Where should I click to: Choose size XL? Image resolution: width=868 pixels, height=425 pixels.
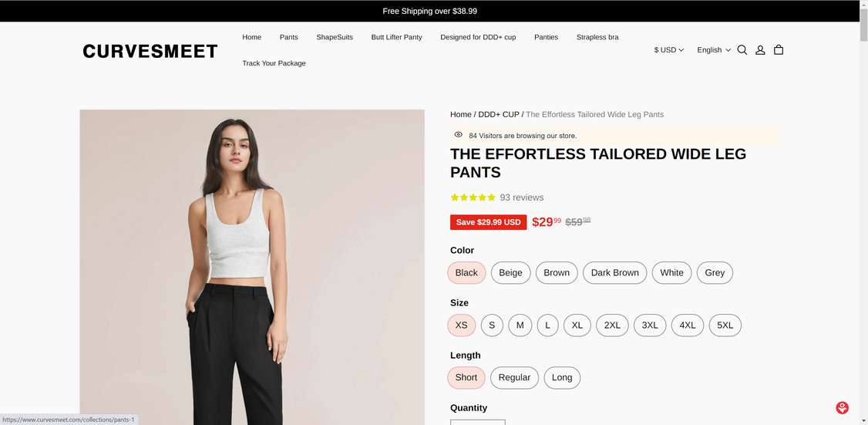(577, 325)
